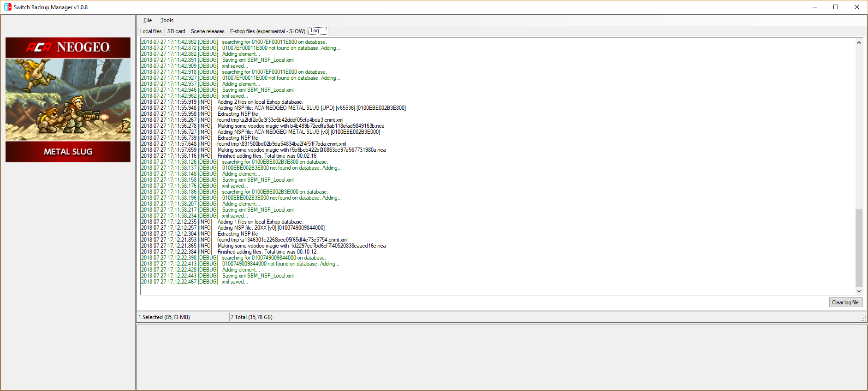This screenshot has height=391, width=868.
Task: Click the log line adding NSP file 20XX
Action: 271,228
